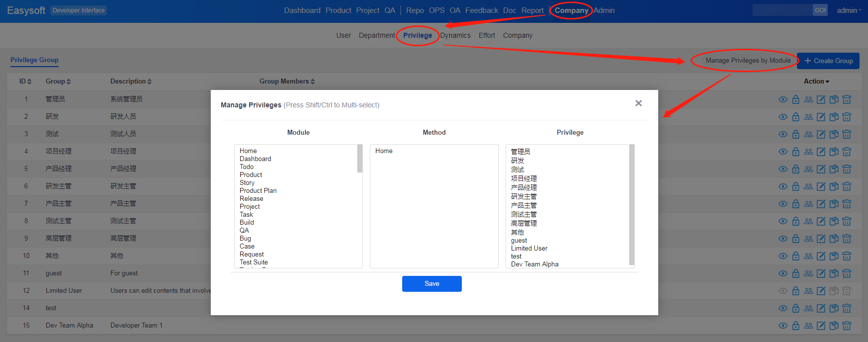Switch to the Department tab
868x342 pixels.
pos(377,35)
